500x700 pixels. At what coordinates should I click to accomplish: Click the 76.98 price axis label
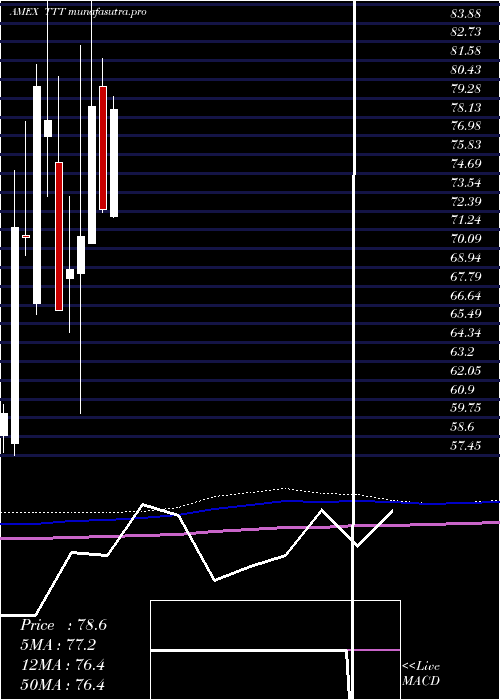[466, 126]
